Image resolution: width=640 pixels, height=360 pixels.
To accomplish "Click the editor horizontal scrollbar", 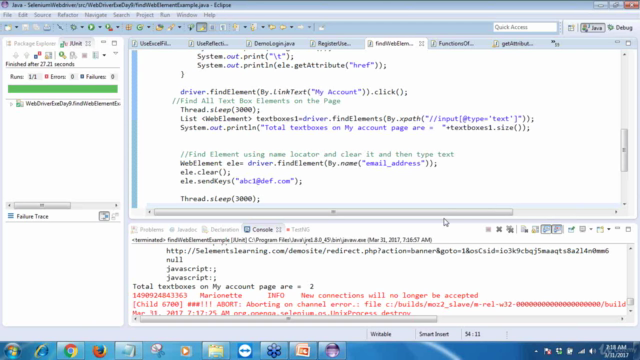I will [333, 212].
